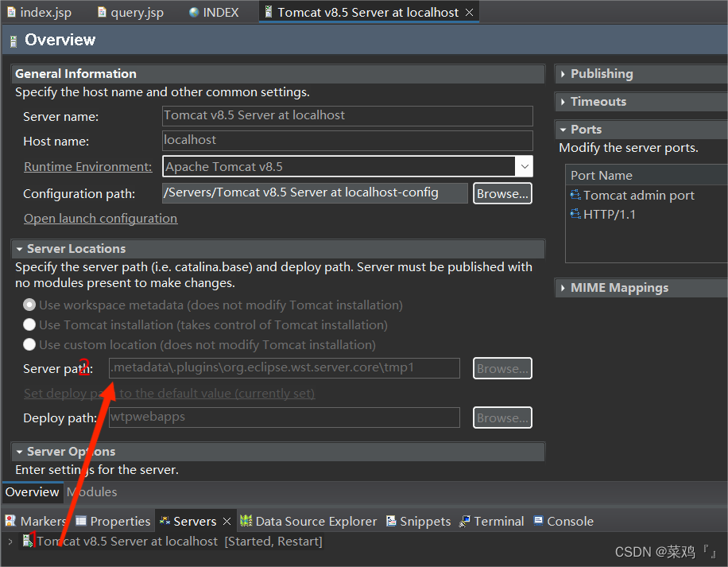Viewport: 728px width, 567px height.
Task: Click the Properties view icon
Action: [x=81, y=521]
